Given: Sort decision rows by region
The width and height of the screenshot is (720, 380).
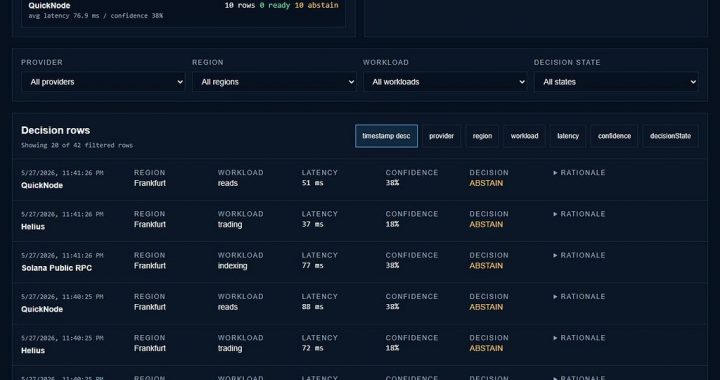Looking at the screenshot, I should tap(482, 136).
